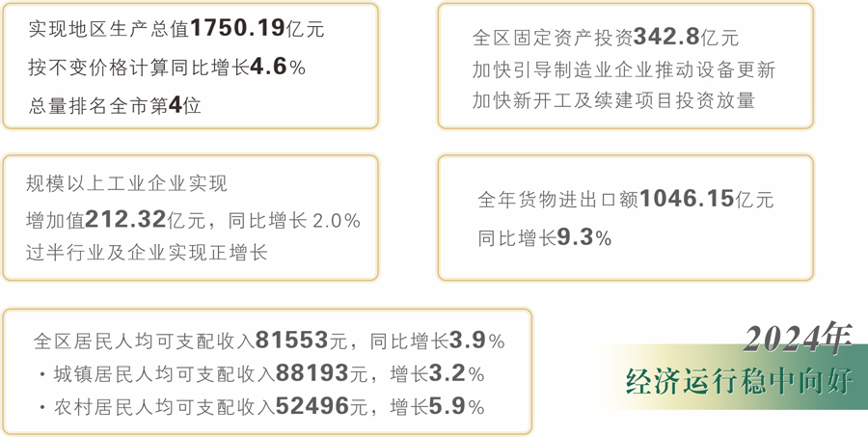Select the 3.9% income growth value
Image resolution: width=868 pixels, height=437 pixels.
click(x=476, y=341)
